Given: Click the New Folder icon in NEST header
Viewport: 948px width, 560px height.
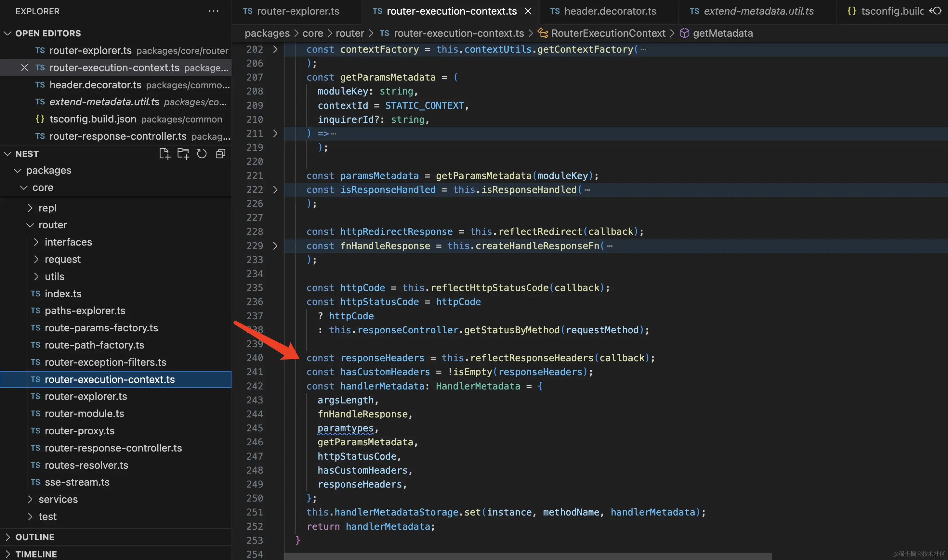Looking at the screenshot, I should click(183, 154).
